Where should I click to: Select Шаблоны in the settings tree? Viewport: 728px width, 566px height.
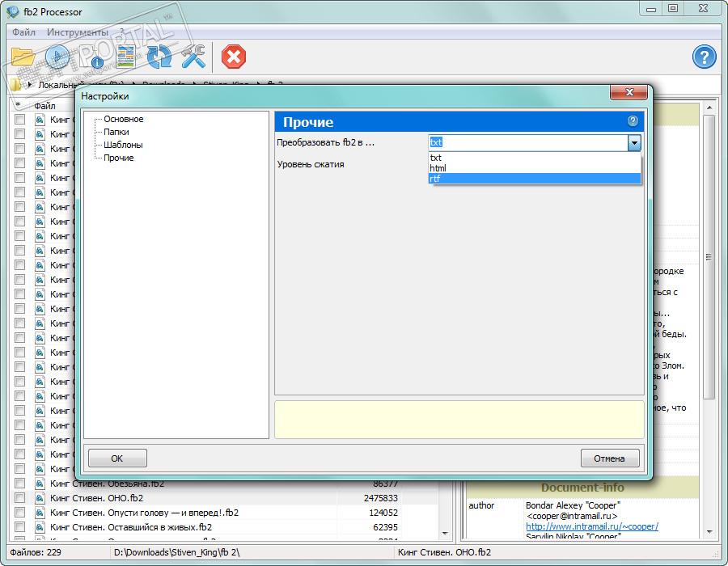123,145
